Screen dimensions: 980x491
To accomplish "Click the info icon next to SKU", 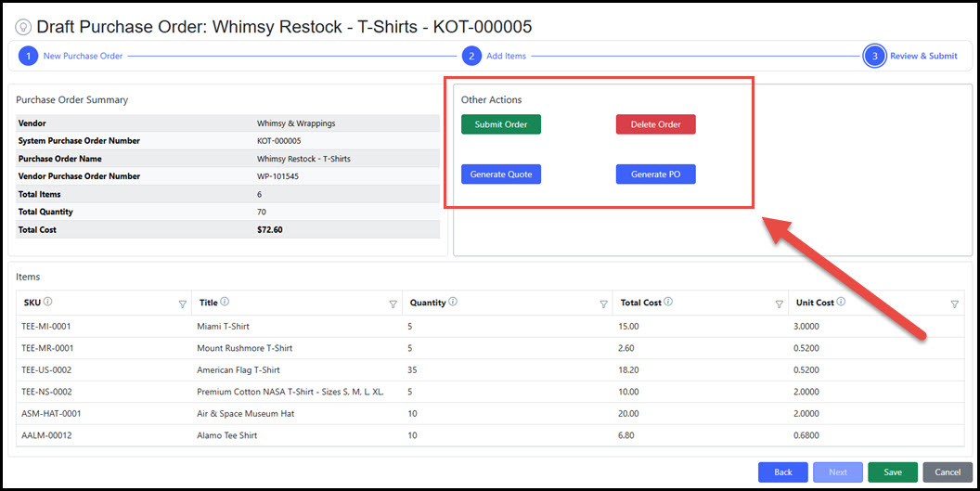I will tap(47, 302).
